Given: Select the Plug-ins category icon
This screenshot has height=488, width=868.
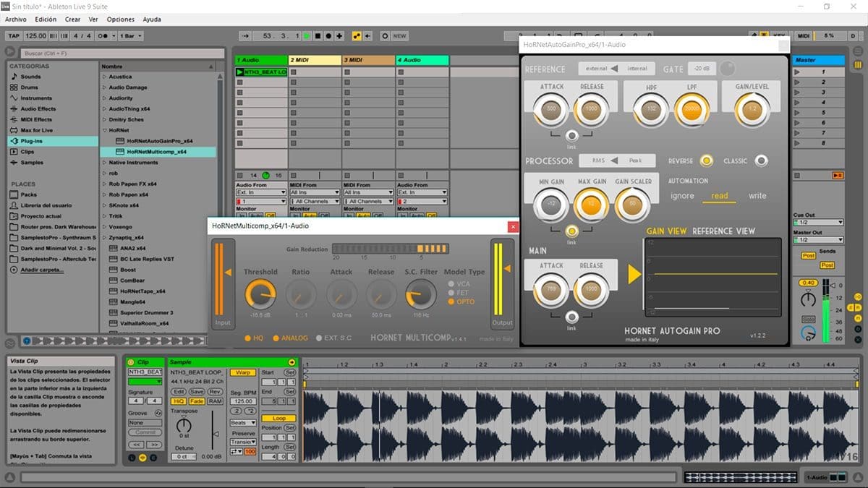Looking at the screenshot, I should pos(13,141).
